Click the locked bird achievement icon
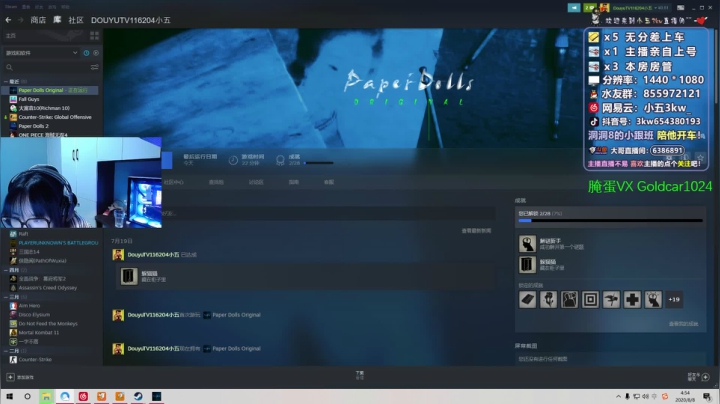 (x=611, y=299)
